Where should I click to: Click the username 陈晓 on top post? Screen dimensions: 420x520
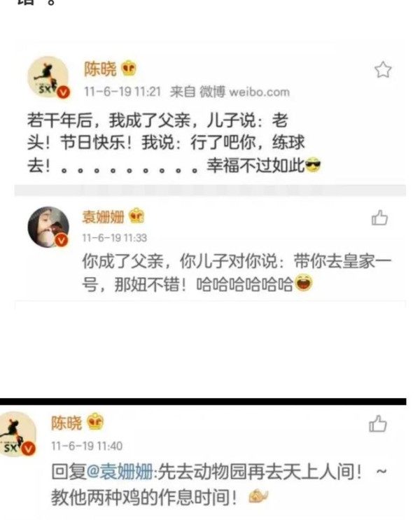tap(100, 69)
